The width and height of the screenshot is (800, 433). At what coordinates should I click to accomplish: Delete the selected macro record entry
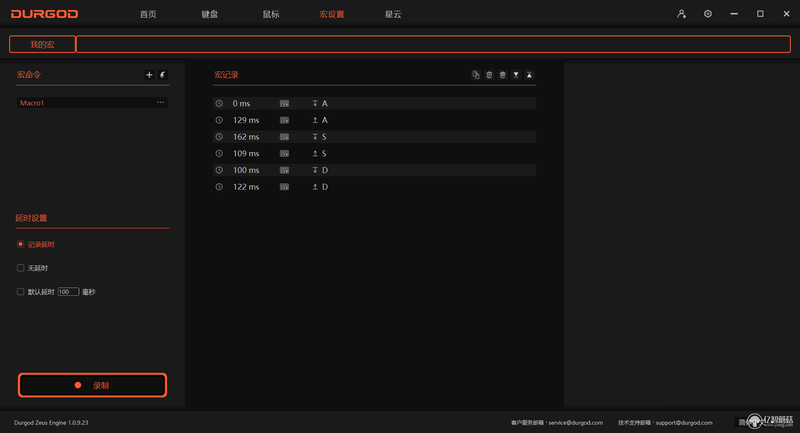489,75
